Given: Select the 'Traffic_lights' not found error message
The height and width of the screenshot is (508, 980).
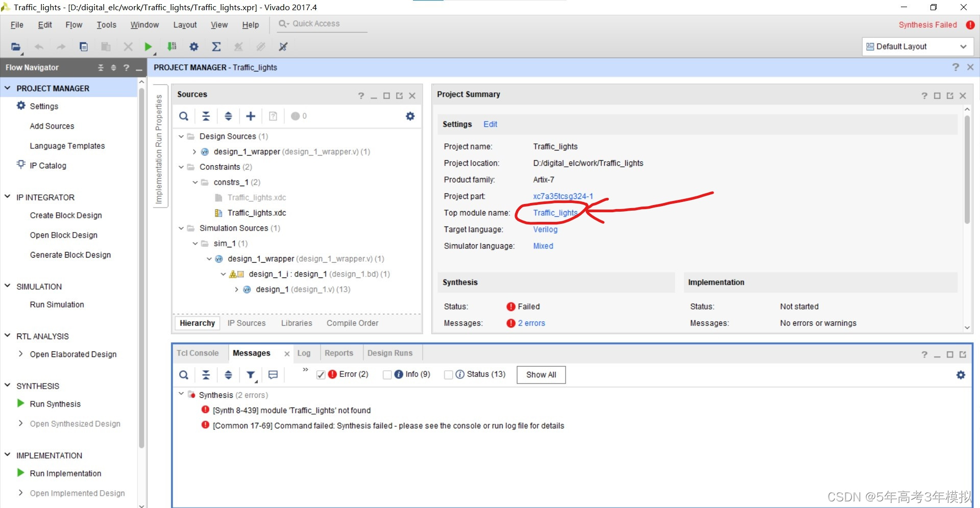Looking at the screenshot, I should point(291,410).
